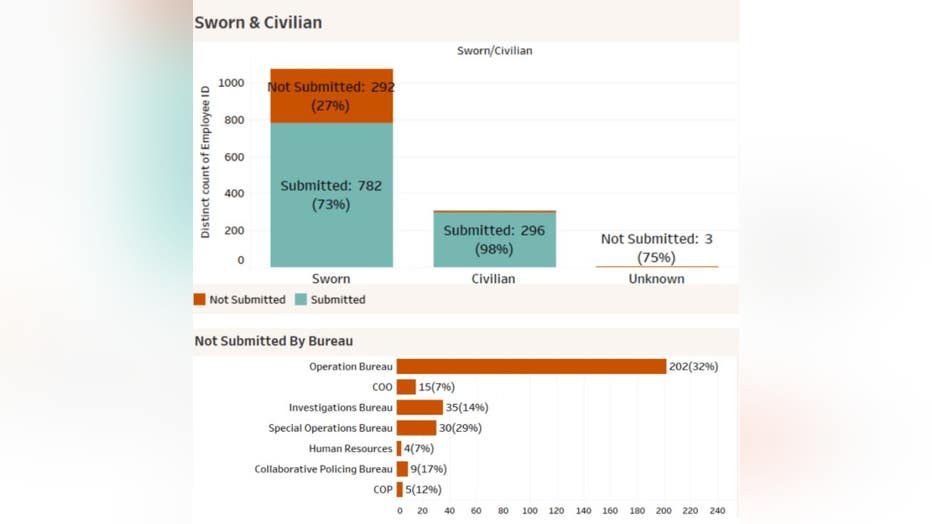Click the Unknown Not Submitted bar line
This screenshot has width=932, height=524.
[657, 267]
